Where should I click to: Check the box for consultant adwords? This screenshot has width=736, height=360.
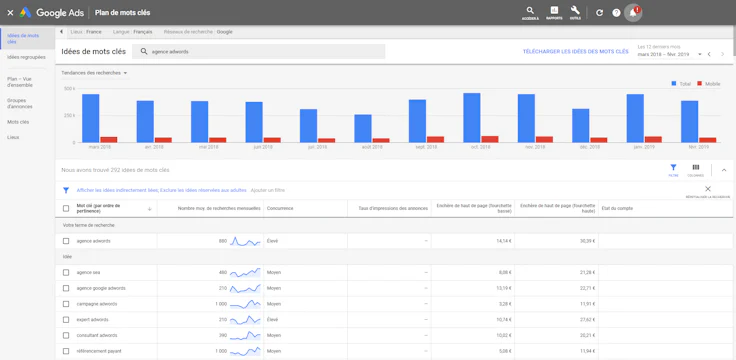pyautogui.click(x=66, y=336)
